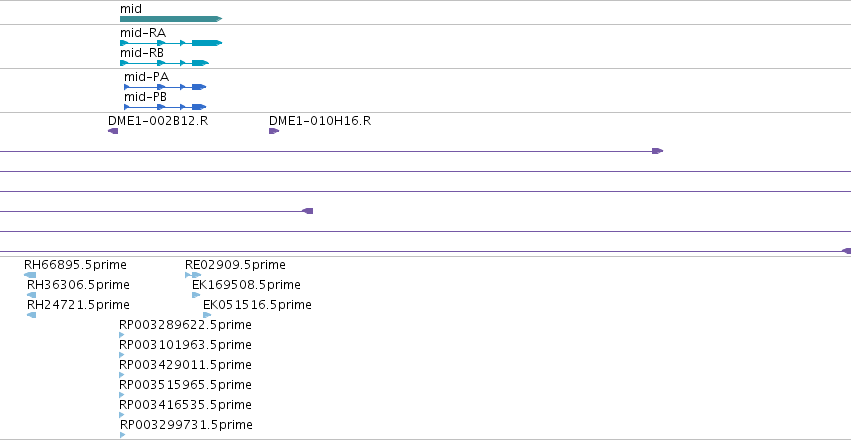Viewport: 851px width, 440px height.
Task: Click the mid gene label
Action: (x=131, y=9)
